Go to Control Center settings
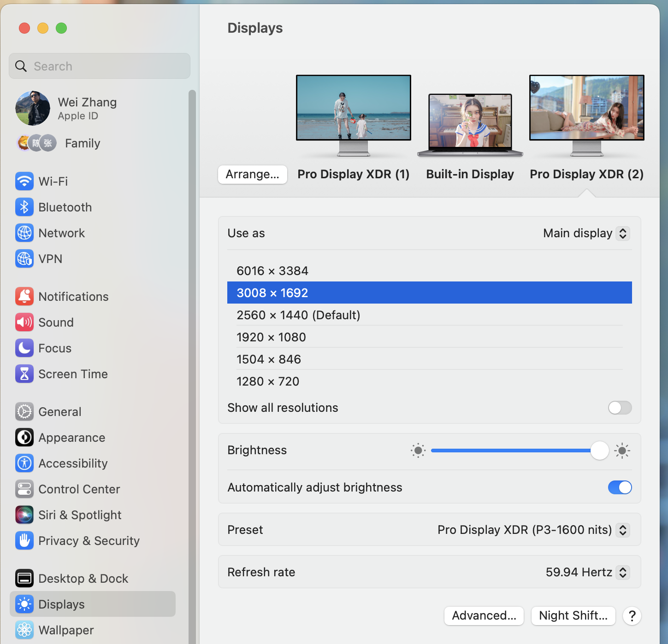 point(93,489)
